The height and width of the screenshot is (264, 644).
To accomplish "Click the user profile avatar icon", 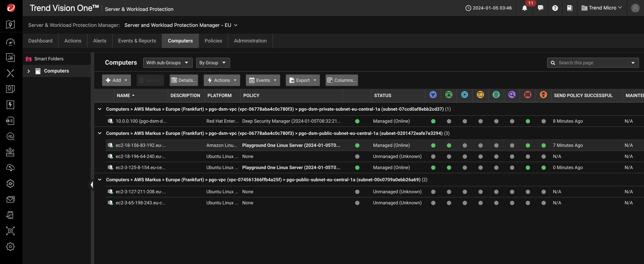I will (635, 8).
